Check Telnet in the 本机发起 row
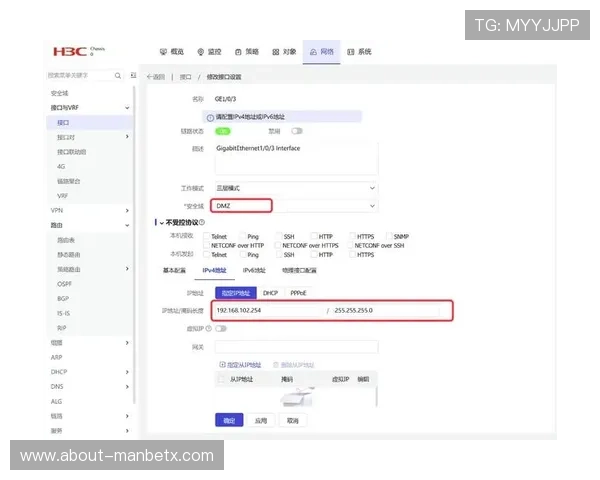Screen dimensions: 600x480 (207, 254)
